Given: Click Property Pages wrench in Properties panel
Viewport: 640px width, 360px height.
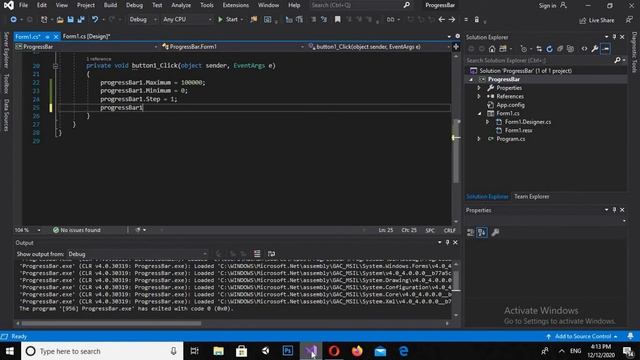Looking at the screenshot, I should (x=495, y=233).
